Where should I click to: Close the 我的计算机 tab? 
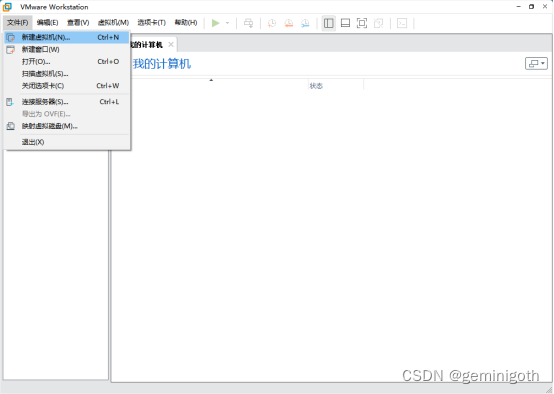(171, 45)
